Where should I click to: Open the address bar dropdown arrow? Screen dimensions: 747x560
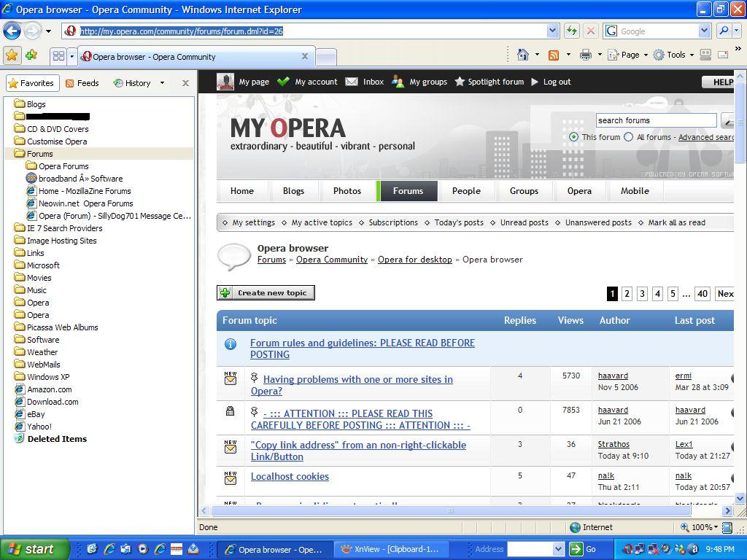point(553,31)
